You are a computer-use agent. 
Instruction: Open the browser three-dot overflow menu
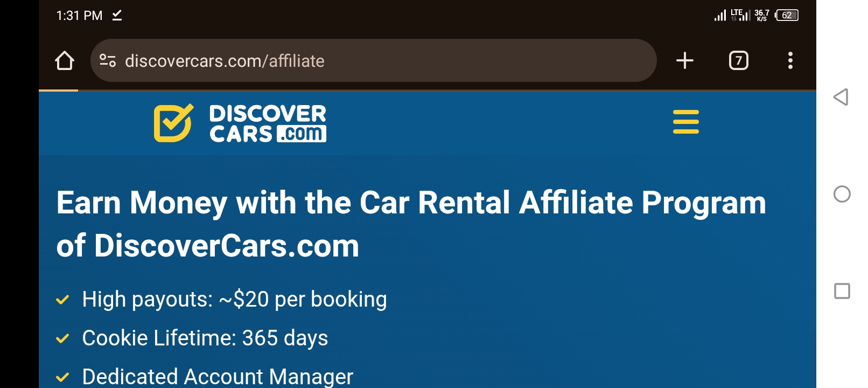pyautogui.click(x=790, y=60)
